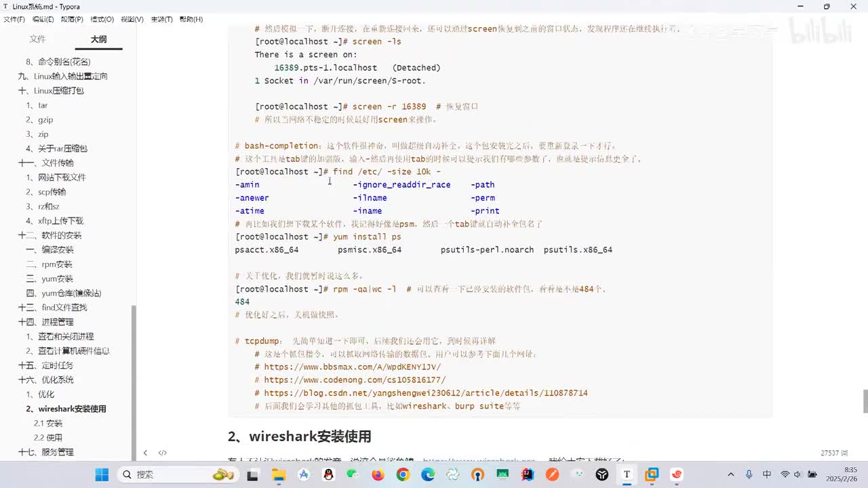This screenshot has height=488, width=868.
Task: Jump to outline entry 网站下载文件
Action: pyautogui.click(x=56, y=177)
